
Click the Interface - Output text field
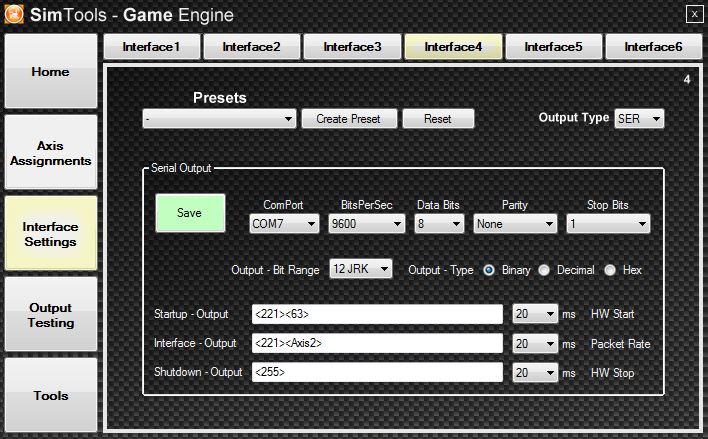click(x=377, y=343)
